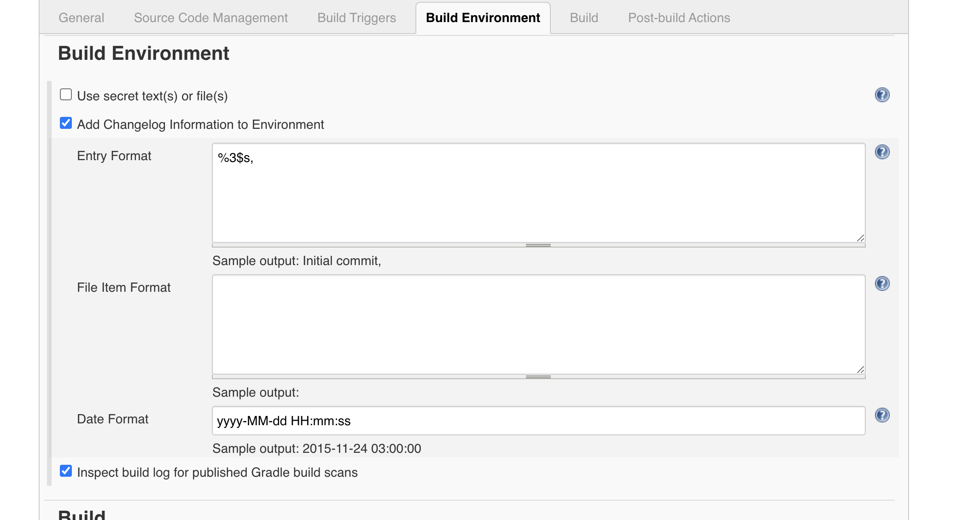Image resolution: width=980 pixels, height=520 pixels.
Task: Open the Source Code Management tab
Action: (x=210, y=18)
